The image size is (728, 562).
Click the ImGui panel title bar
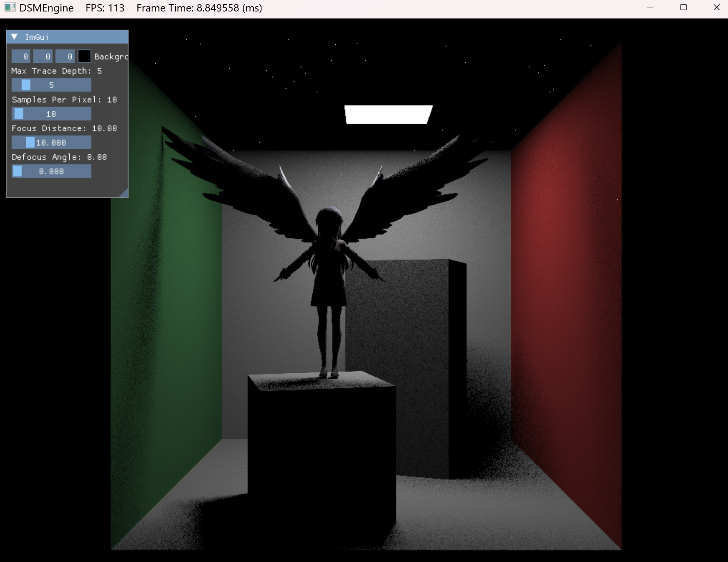[x=67, y=37]
